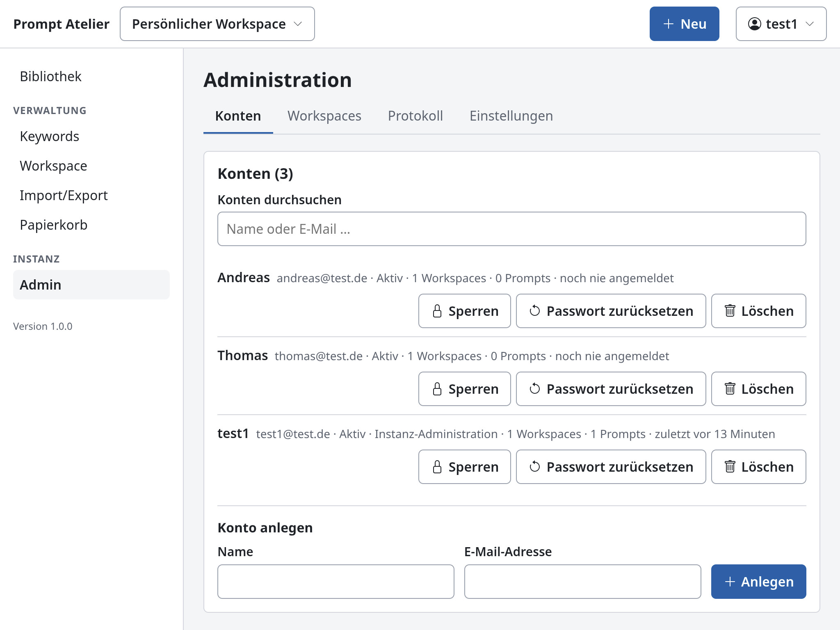Image resolution: width=840 pixels, height=630 pixels.
Task: Click the reset arrow icon in Thomas's row
Action: (x=535, y=389)
